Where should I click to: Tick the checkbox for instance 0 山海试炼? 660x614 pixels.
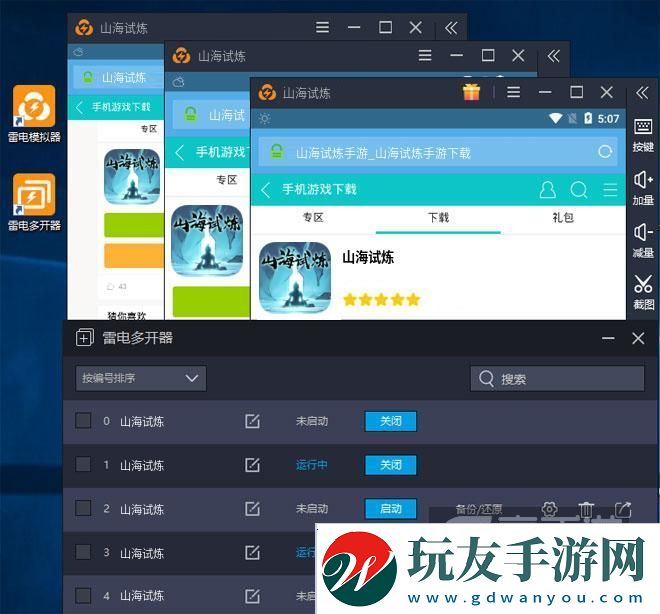click(x=83, y=420)
